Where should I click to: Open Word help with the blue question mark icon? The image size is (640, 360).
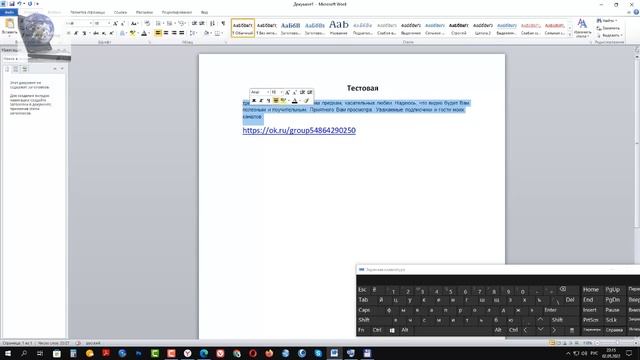[x=636, y=12]
